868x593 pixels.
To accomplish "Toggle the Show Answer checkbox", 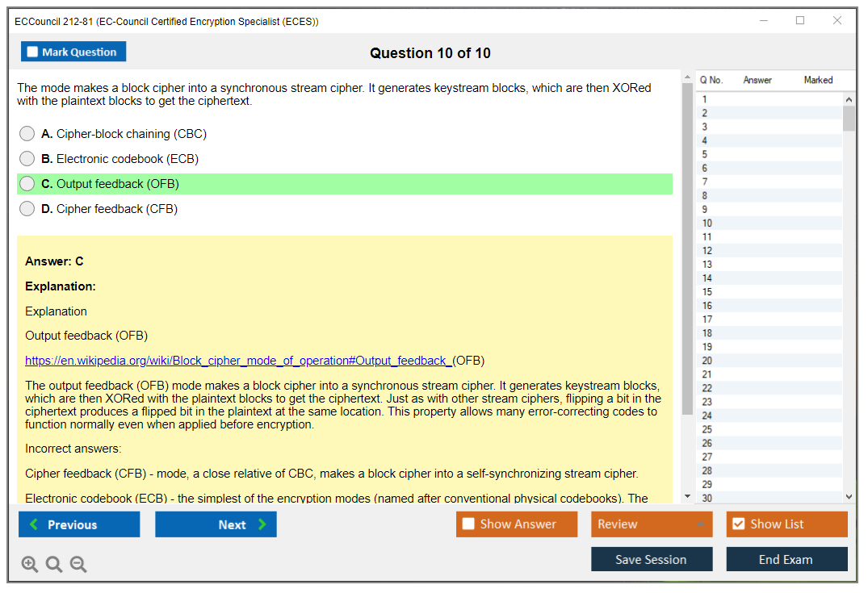I will [x=468, y=524].
